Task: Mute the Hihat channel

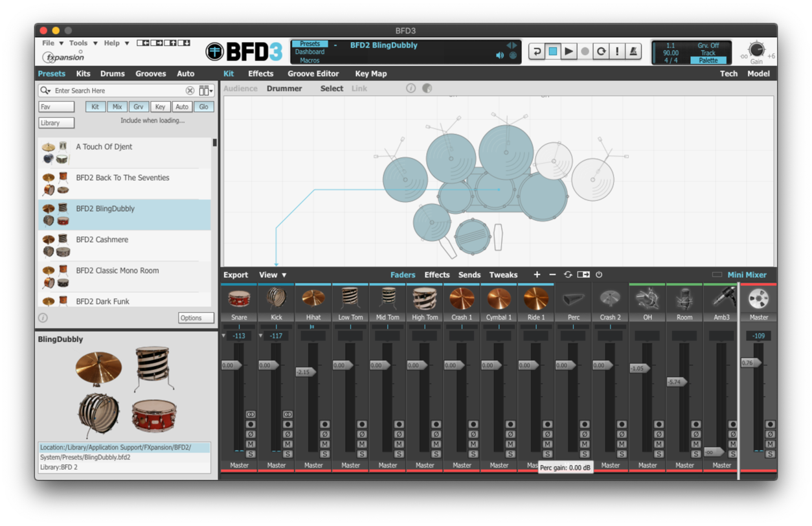Action: [x=325, y=444]
